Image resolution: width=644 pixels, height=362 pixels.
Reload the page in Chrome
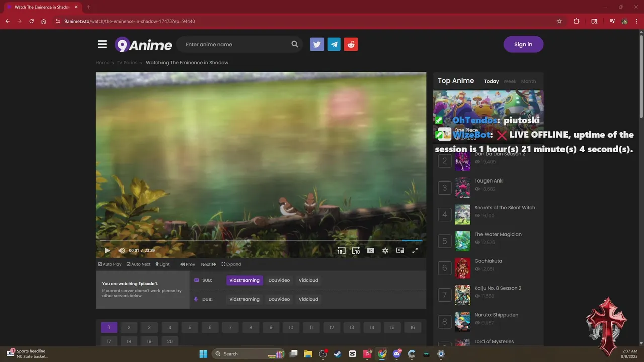31,21
